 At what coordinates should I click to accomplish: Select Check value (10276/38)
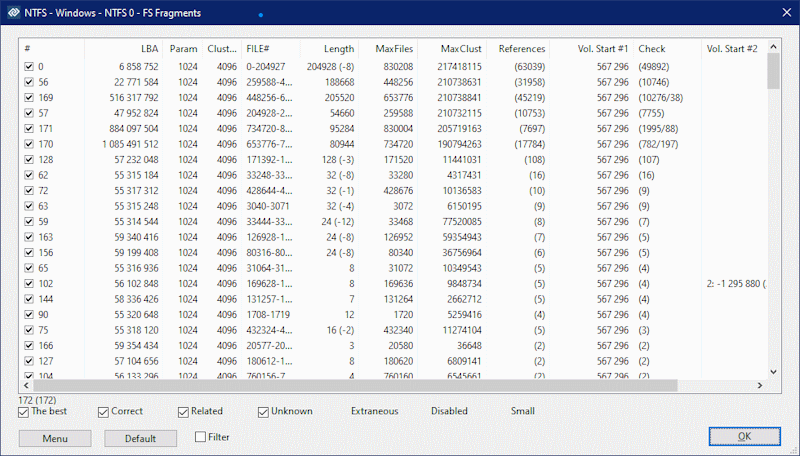coord(661,98)
